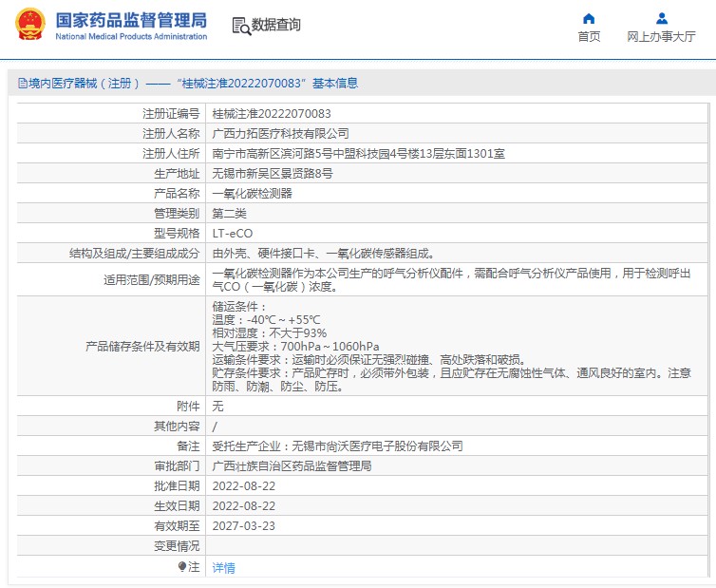Click the 型号规格 label
Viewport: 716px width, 588px height.
[x=177, y=234]
